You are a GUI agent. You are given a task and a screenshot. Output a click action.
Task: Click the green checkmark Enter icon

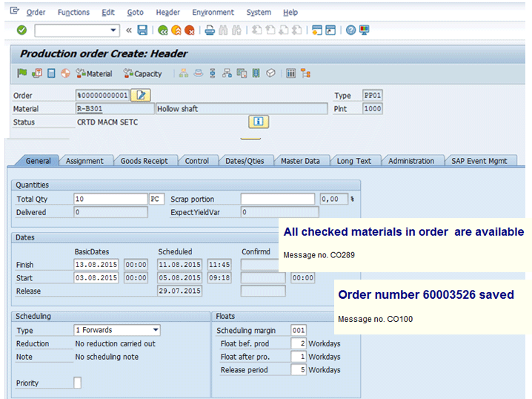[21, 30]
